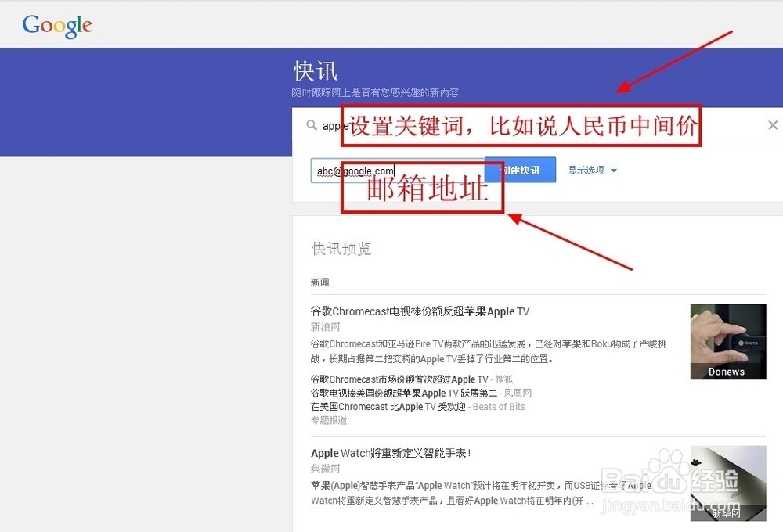
Task: Click the subtitle 随时跟踪网上是否有您感兴趣的新内容
Action: (375, 93)
